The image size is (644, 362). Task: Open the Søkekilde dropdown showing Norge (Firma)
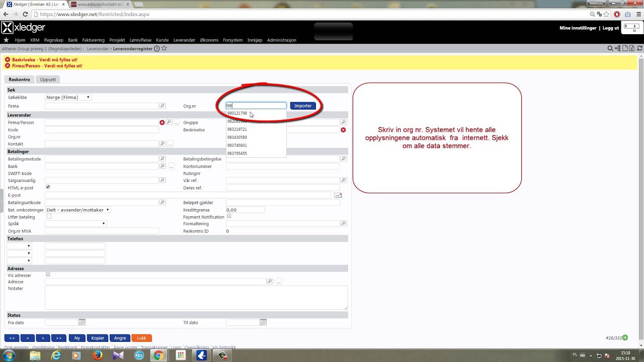click(68, 98)
